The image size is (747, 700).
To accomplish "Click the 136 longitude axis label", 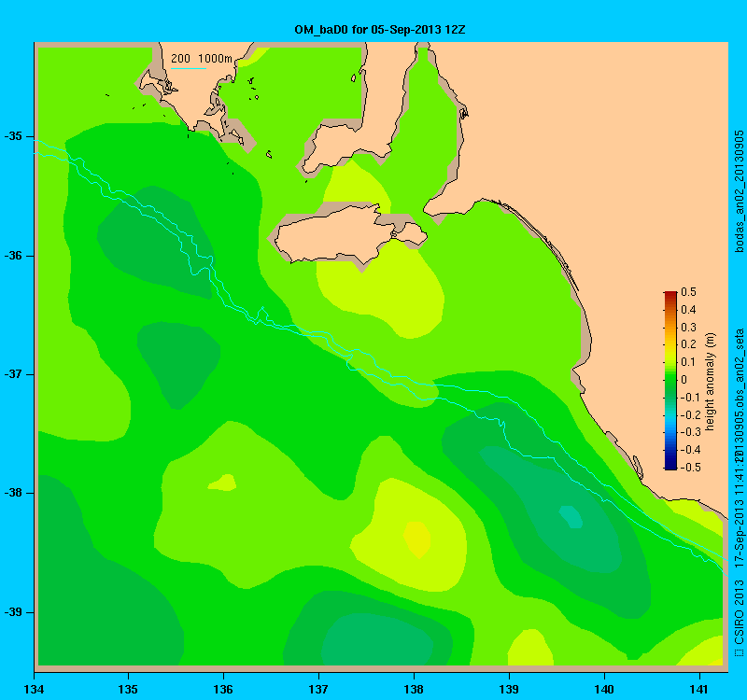I will pyautogui.click(x=223, y=690).
